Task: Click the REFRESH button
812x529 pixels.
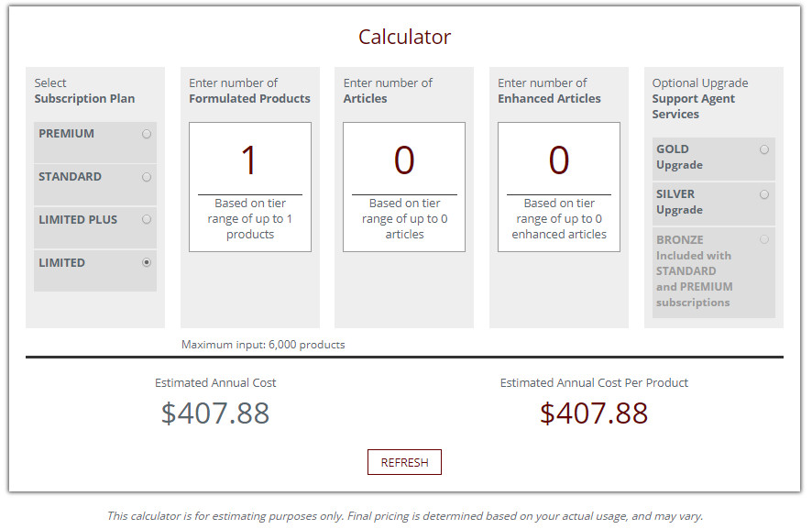Action: 404,462
